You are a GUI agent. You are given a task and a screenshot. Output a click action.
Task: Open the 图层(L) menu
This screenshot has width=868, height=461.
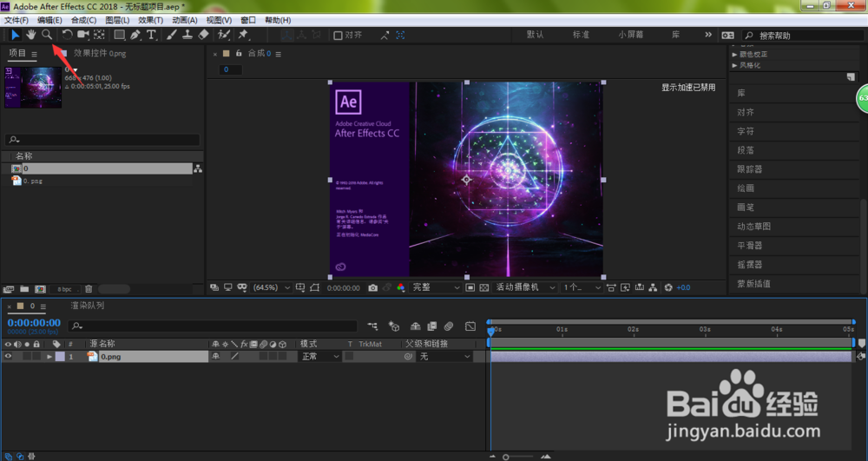(x=117, y=20)
